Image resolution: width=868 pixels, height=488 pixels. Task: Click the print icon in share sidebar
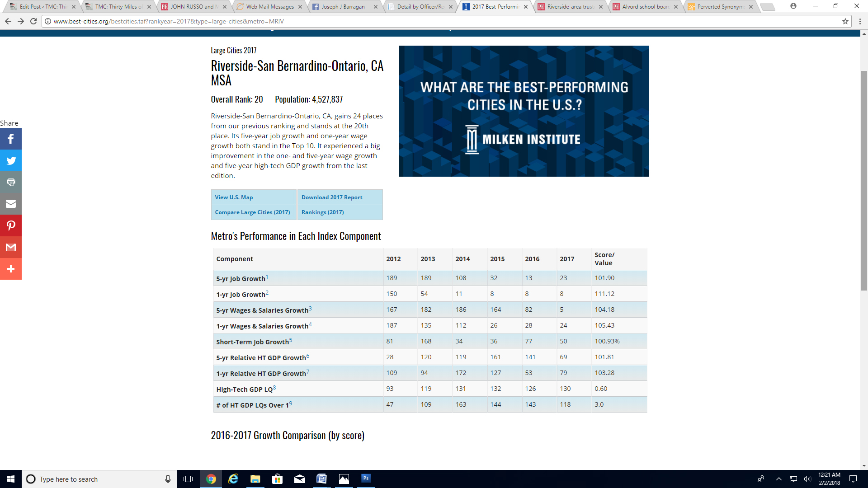11,182
